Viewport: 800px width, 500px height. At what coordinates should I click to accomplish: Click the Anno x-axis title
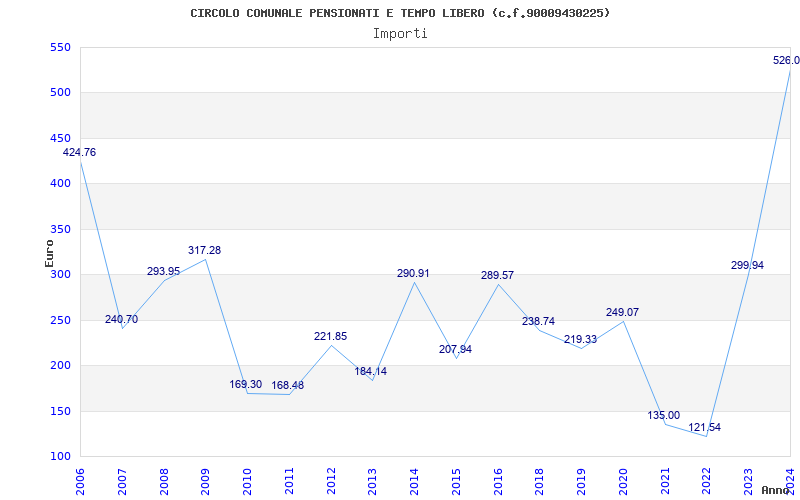click(776, 490)
